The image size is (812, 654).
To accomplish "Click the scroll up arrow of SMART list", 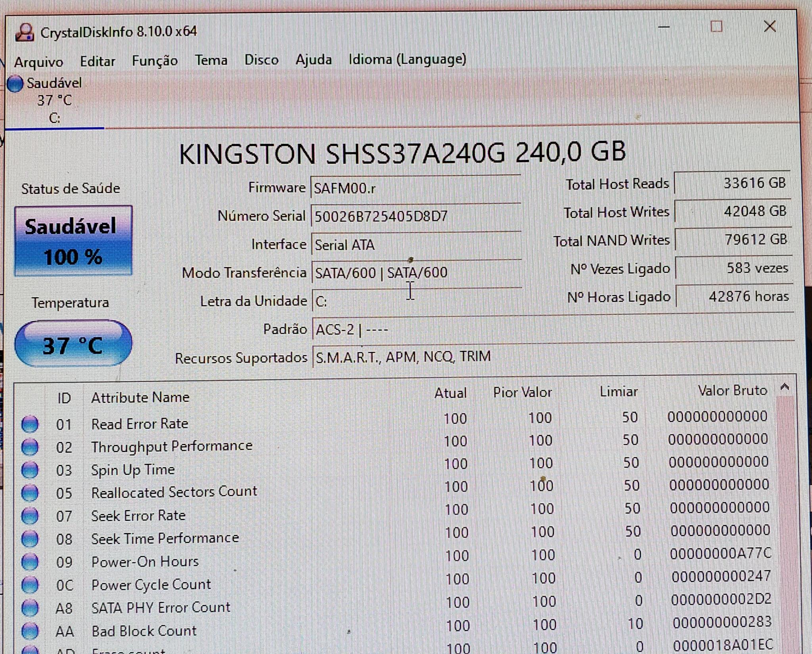I will (785, 387).
